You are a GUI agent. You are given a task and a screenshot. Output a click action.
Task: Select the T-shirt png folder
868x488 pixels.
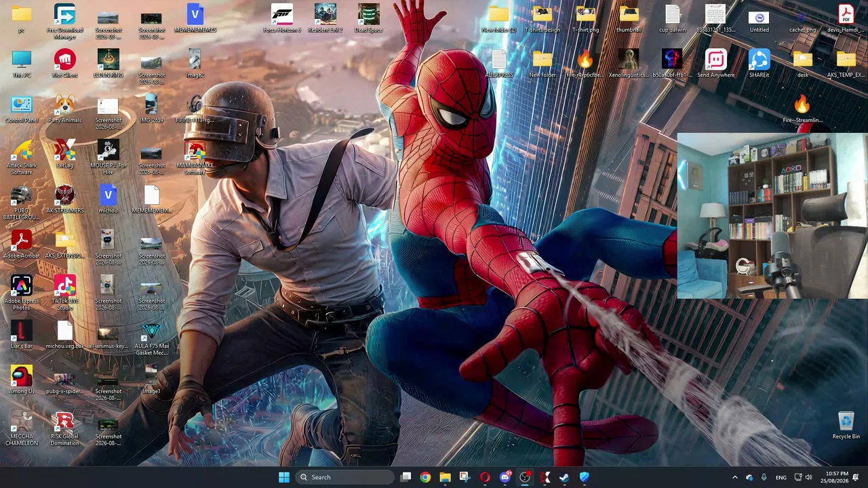(x=585, y=19)
